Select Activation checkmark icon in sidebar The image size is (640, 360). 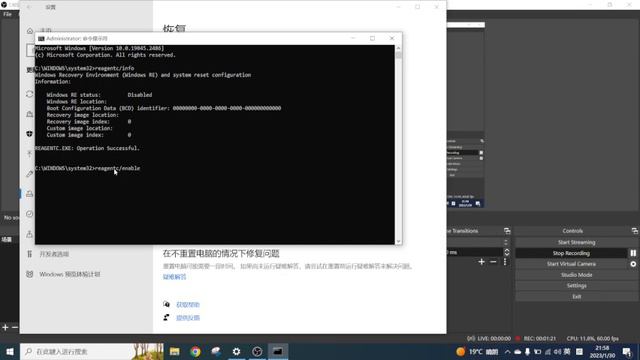point(30,214)
